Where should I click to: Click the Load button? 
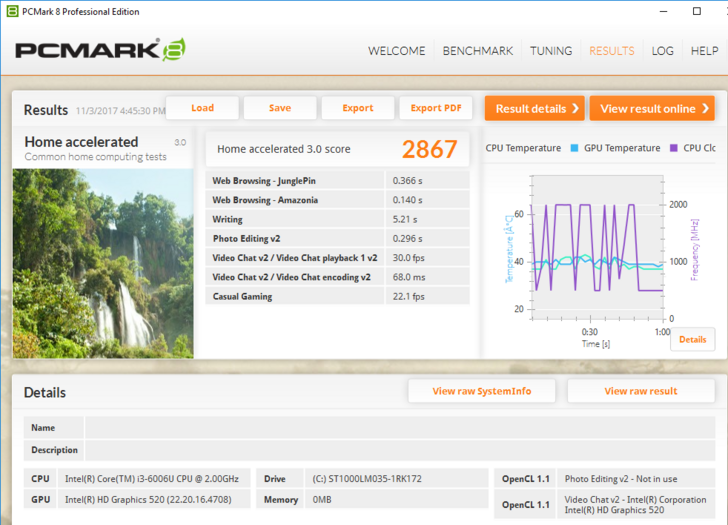(x=202, y=108)
